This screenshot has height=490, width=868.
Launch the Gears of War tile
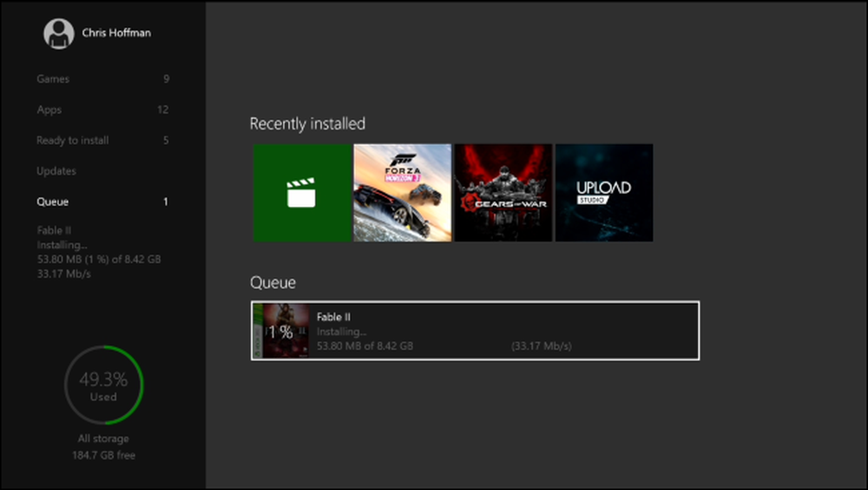[503, 193]
